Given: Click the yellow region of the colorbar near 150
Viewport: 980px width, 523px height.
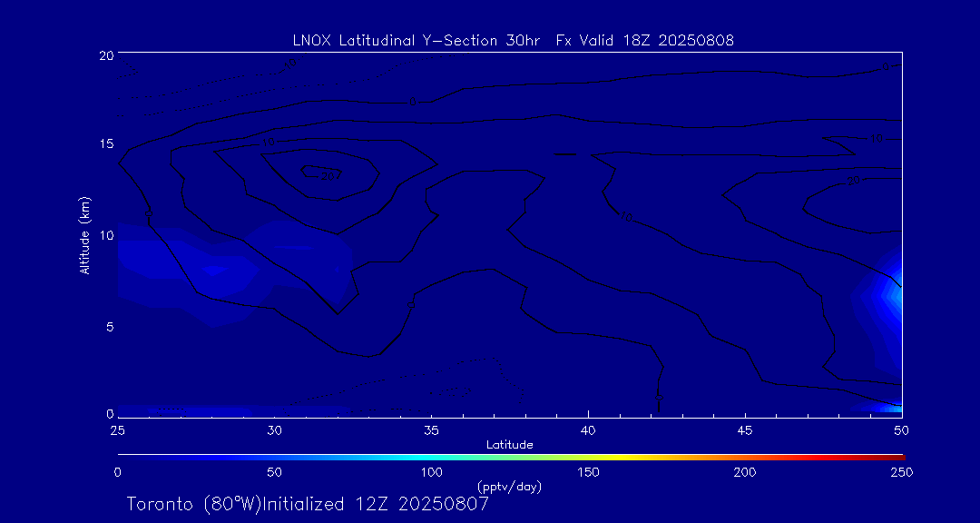Looking at the screenshot, I should coord(589,456).
